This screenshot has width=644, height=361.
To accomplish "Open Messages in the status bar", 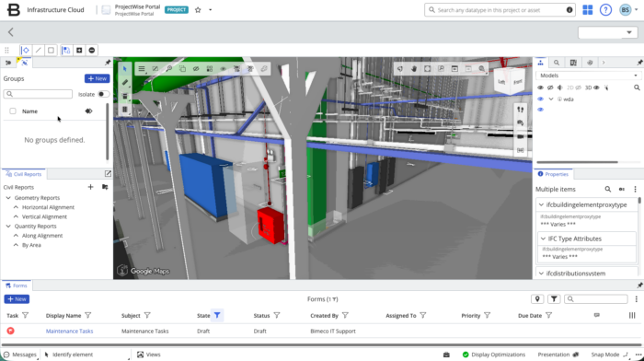I will [20, 355].
